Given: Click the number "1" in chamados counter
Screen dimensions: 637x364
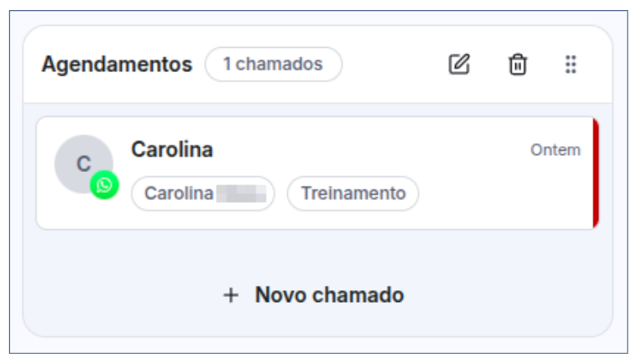Looking at the screenshot, I should [x=227, y=64].
